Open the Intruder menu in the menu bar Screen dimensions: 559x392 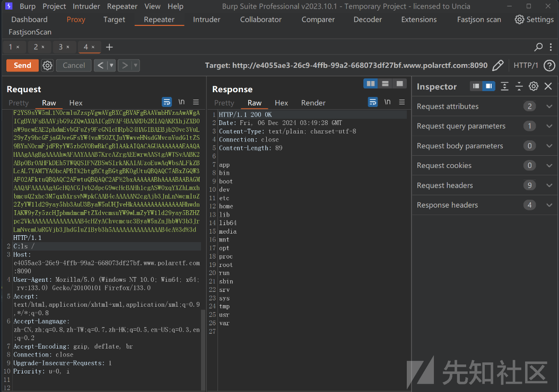(x=86, y=6)
